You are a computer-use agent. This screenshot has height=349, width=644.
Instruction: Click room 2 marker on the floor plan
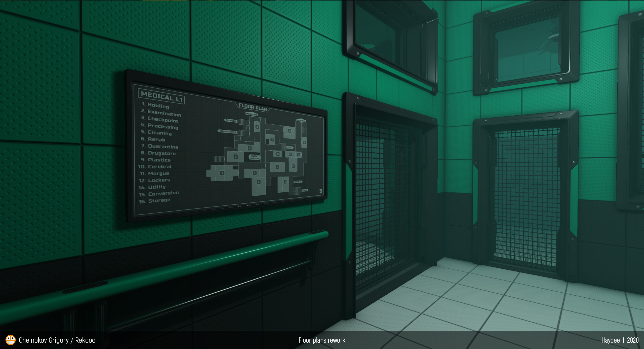(x=235, y=156)
